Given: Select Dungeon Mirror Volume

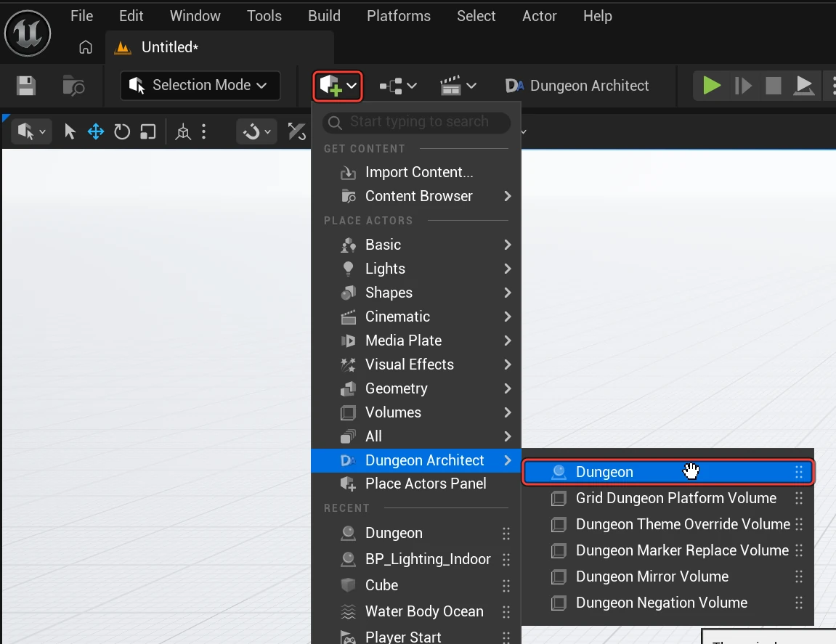Looking at the screenshot, I should 668,576.
